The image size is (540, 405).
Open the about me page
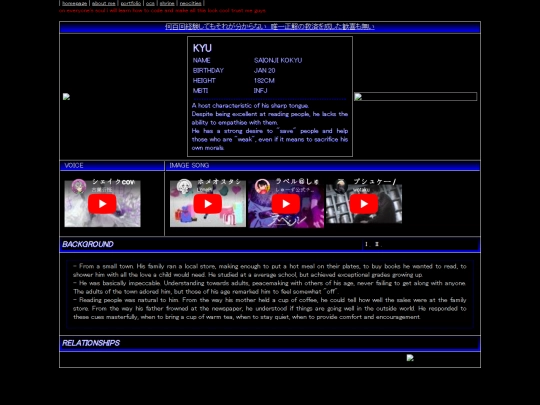pyautogui.click(x=104, y=3)
